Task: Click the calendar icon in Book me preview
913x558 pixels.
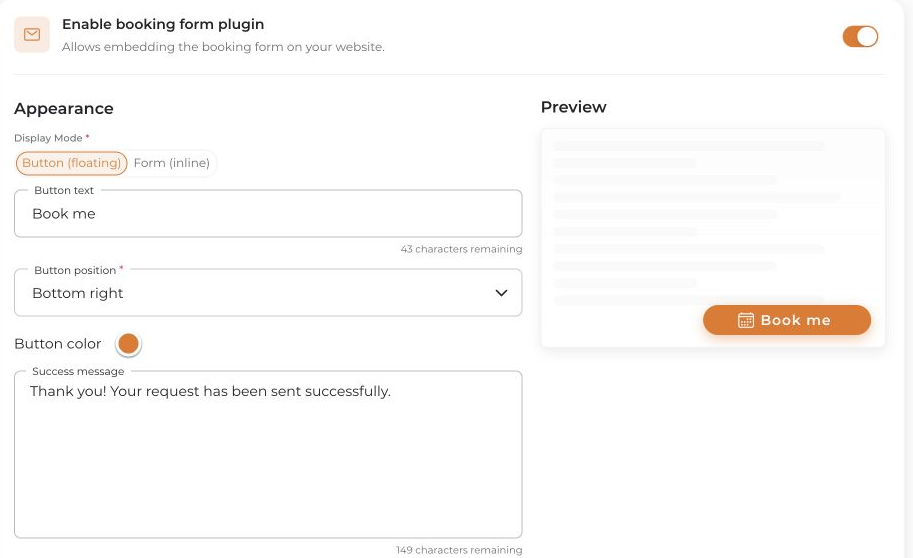Action: [745, 320]
